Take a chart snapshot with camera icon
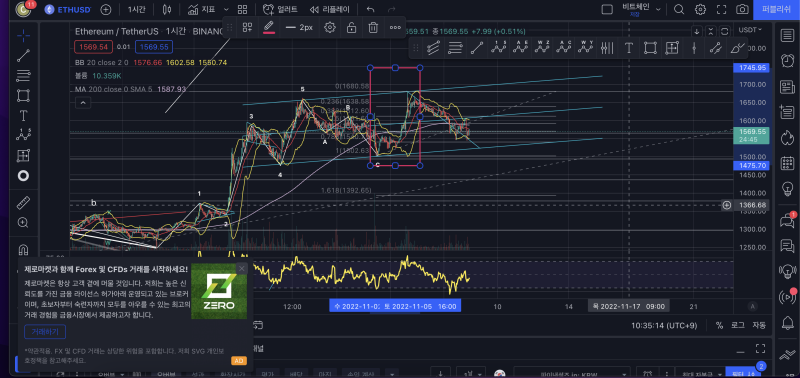The image size is (800, 378). tap(742, 9)
